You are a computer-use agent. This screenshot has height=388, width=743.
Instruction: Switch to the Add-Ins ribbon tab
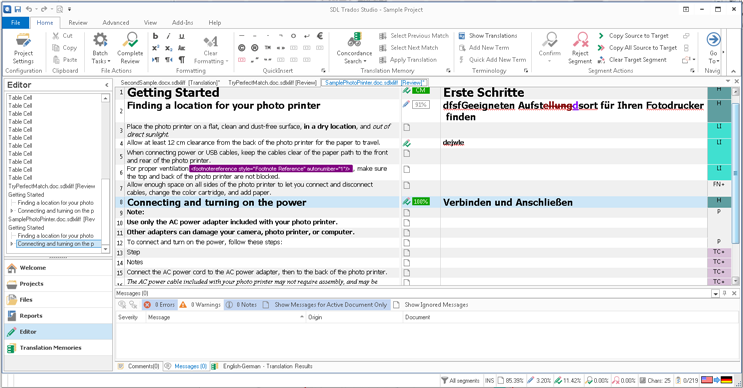click(x=182, y=22)
